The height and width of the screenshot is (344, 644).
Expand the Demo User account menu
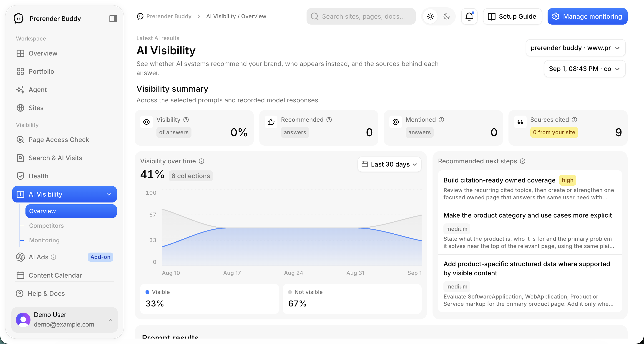[111, 320]
